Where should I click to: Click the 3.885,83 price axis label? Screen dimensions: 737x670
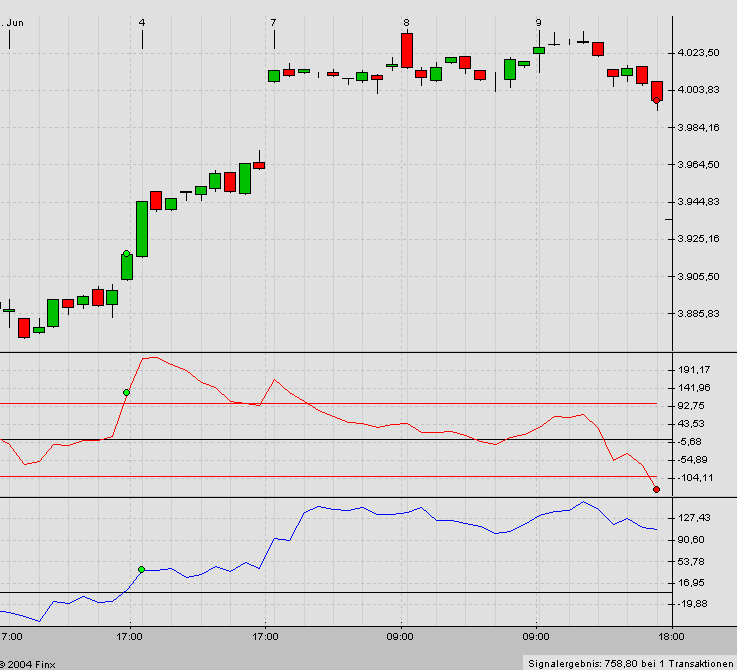coord(700,314)
